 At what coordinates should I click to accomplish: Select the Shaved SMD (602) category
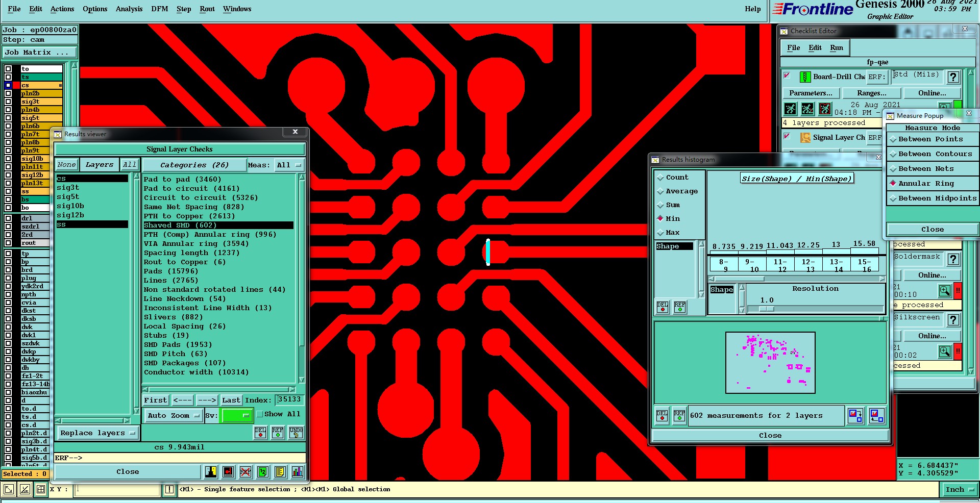click(218, 225)
